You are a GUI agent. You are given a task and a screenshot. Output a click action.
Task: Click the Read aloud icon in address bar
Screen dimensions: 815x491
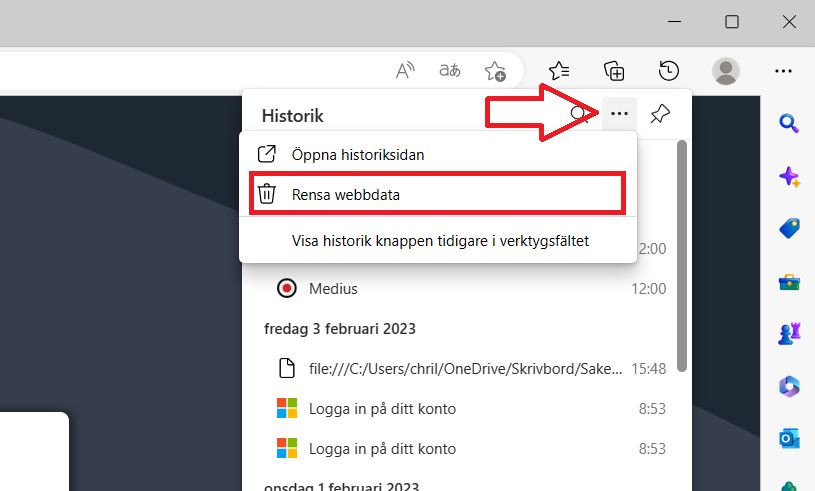pyautogui.click(x=405, y=71)
